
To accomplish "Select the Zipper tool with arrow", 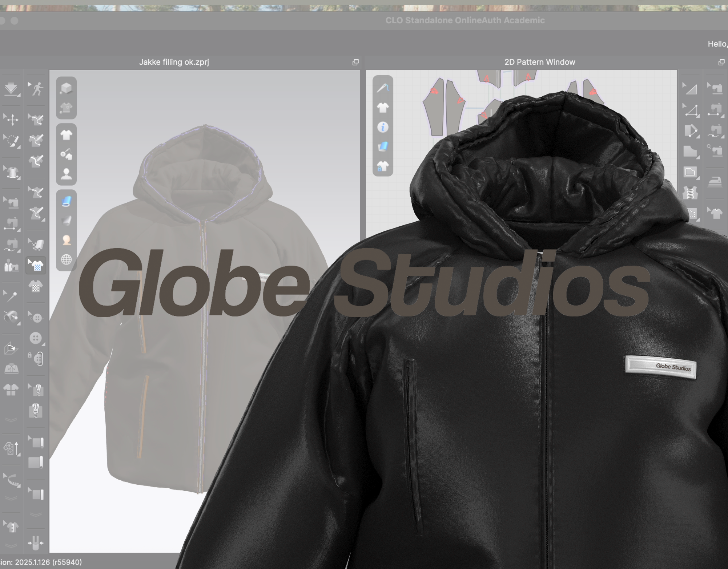I will pos(36,390).
